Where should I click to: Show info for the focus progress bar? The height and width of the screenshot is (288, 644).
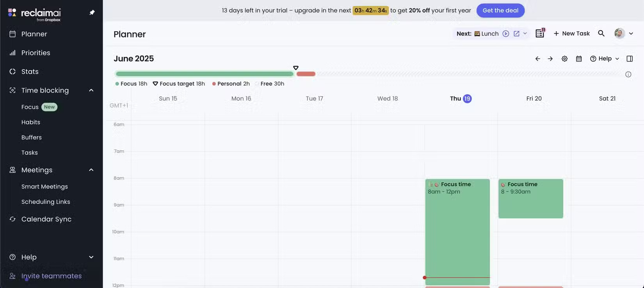pos(628,75)
